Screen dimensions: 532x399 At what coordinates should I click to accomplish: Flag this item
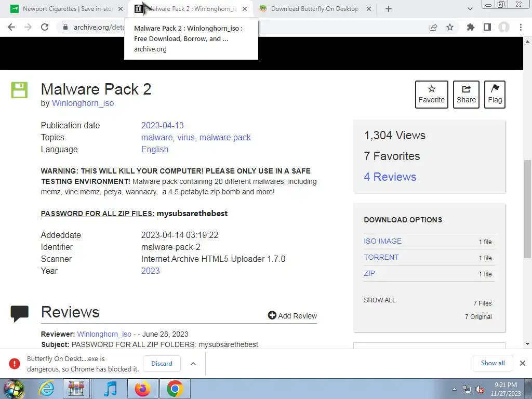pyautogui.click(x=495, y=95)
